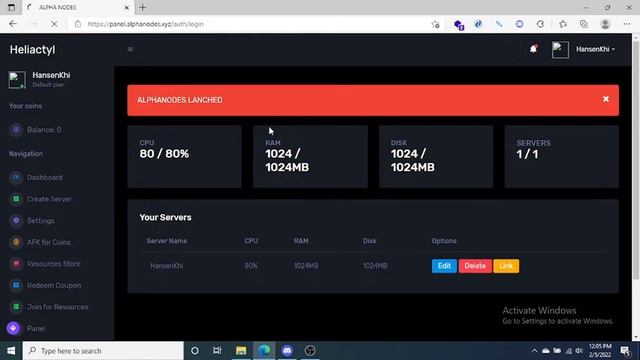
Task: Edit the HansenKhi server
Action: (444, 266)
